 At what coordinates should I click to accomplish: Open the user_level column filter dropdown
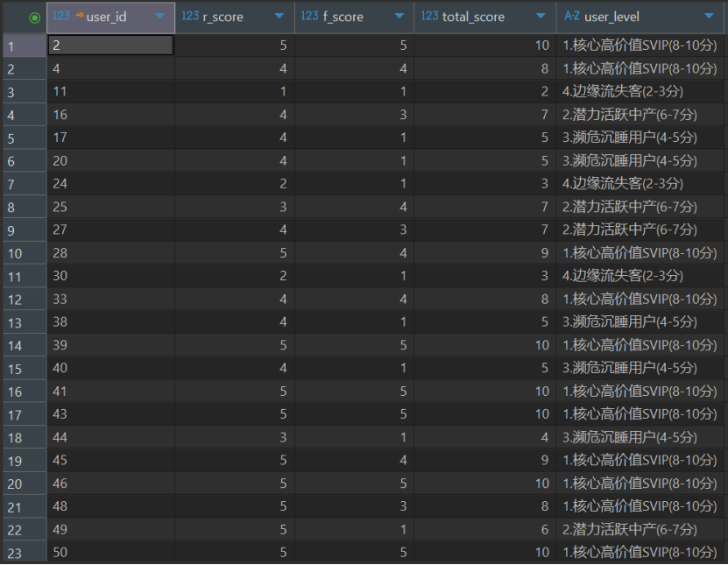(709, 17)
